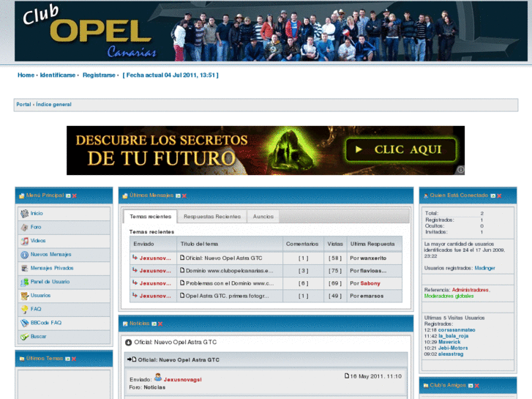532x399 pixels.
Task: Click the Panel de Usuario menu link
Action: click(x=50, y=282)
